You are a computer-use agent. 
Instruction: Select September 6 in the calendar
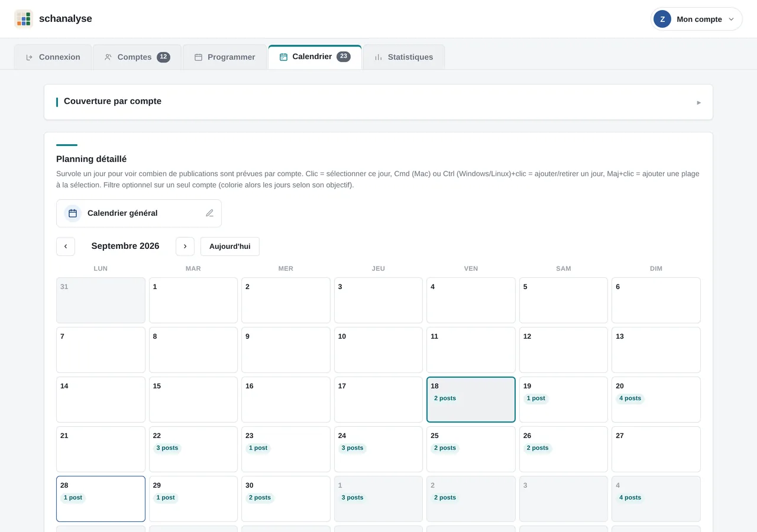(x=656, y=300)
